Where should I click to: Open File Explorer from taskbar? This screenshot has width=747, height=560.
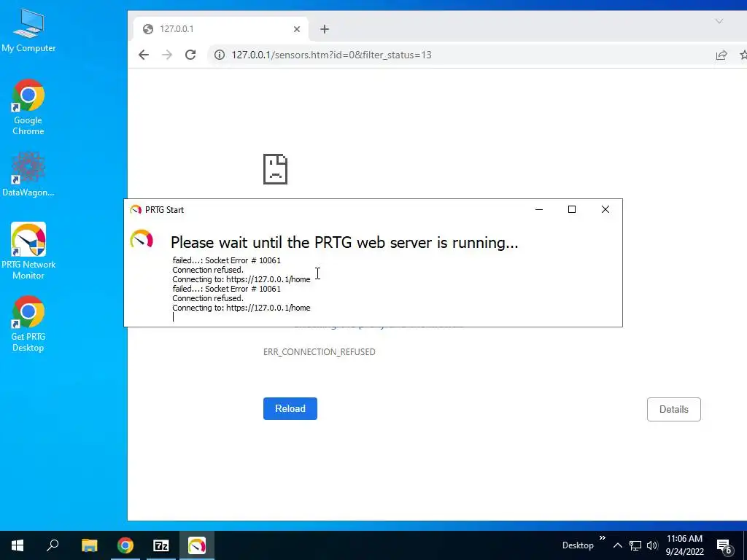pyautogui.click(x=89, y=545)
